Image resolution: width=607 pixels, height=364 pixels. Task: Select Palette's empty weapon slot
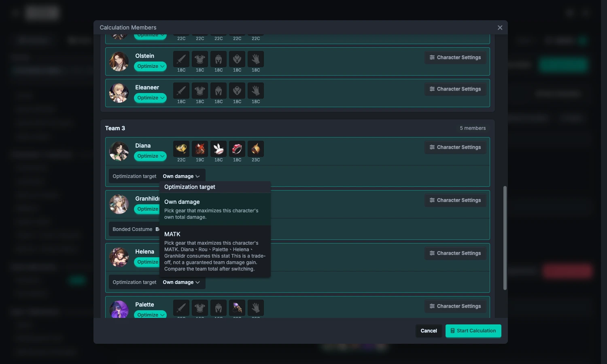pyautogui.click(x=181, y=308)
